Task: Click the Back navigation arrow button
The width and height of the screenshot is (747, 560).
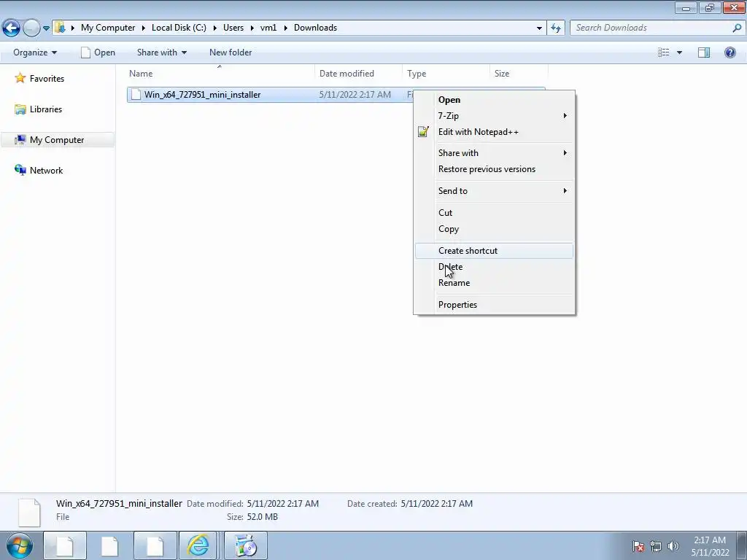Action: (x=12, y=28)
